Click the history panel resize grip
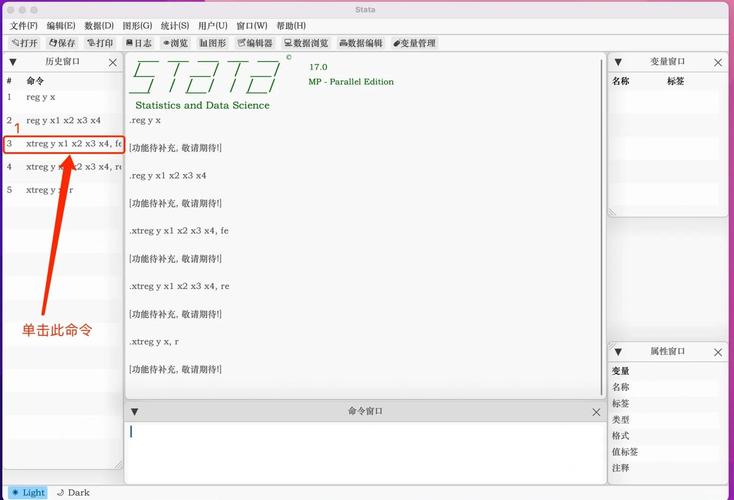The height and width of the screenshot is (500, 734). pos(118,464)
